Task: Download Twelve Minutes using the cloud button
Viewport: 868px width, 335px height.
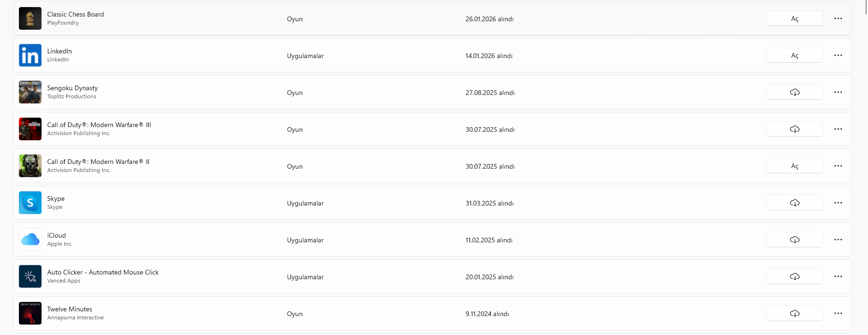Action: (795, 313)
